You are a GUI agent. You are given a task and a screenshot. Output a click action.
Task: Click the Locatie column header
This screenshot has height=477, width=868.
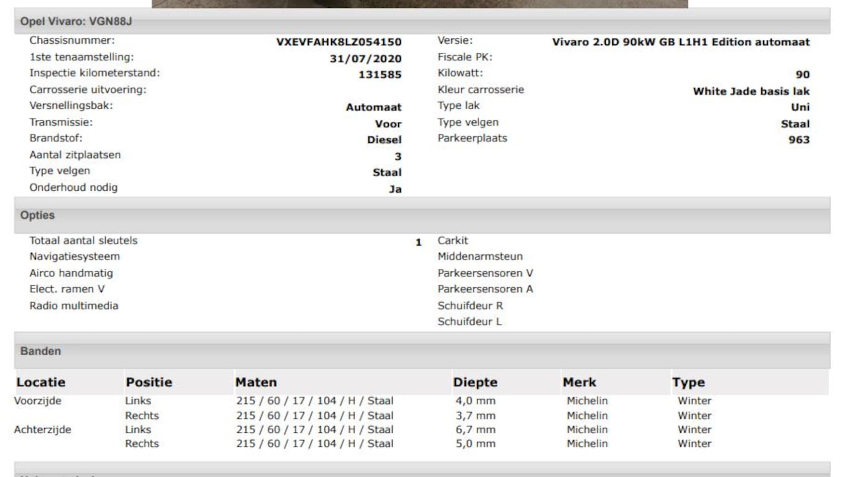pos(41,382)
